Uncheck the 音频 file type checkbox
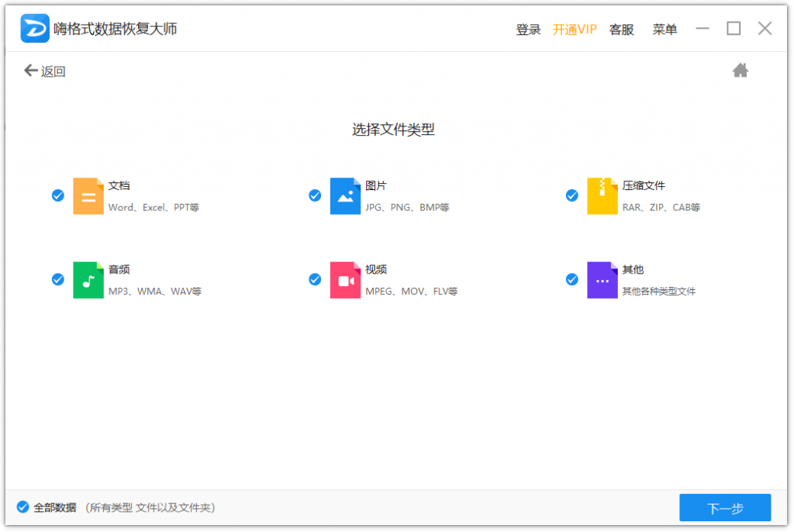 pyautogui.click(x=58, y=279)
